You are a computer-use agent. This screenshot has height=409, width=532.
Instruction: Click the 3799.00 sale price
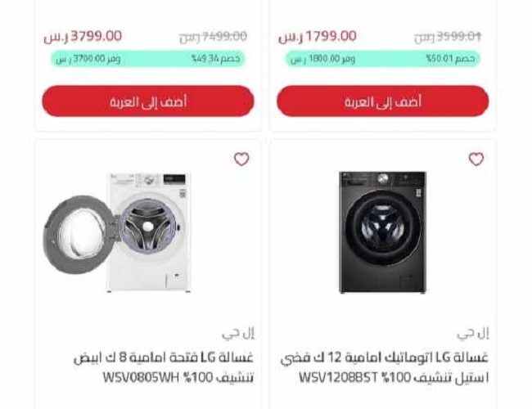coord(83,36)
